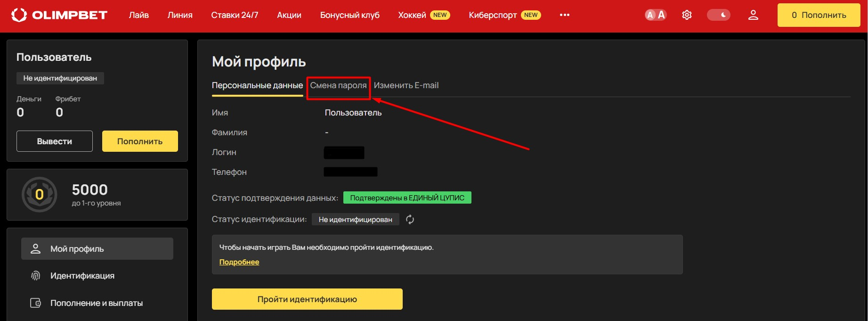
Task: Open the Лайв section
Action: [139, 15]
